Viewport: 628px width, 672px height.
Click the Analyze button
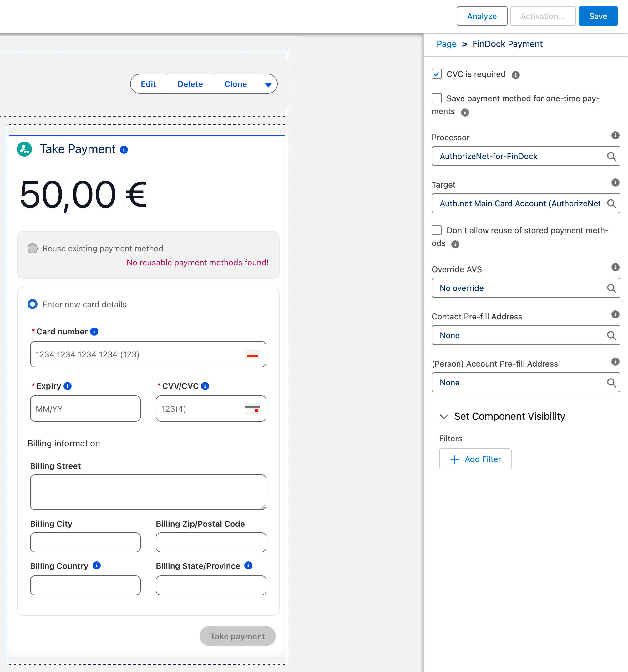point(482,16)
